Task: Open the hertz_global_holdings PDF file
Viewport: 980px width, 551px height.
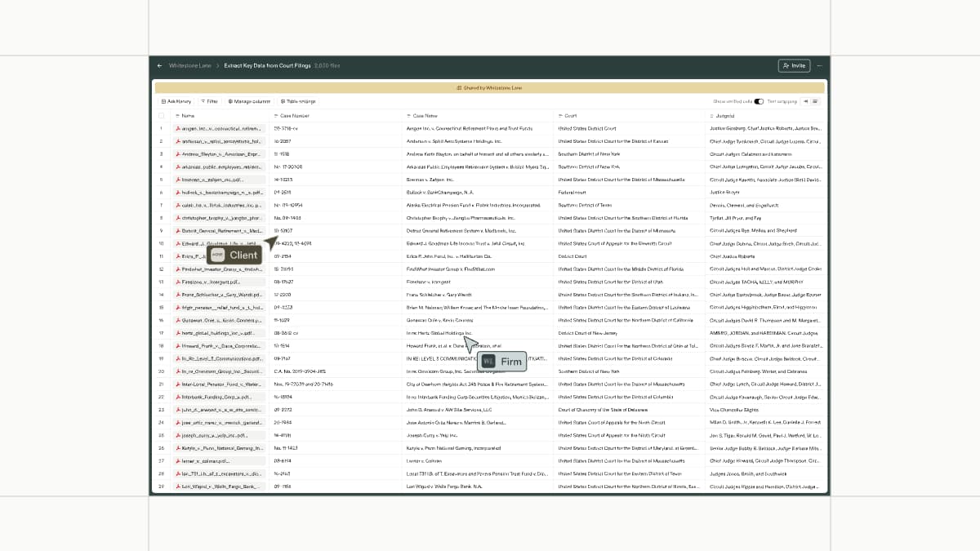Action: click(x=219, y=333)
